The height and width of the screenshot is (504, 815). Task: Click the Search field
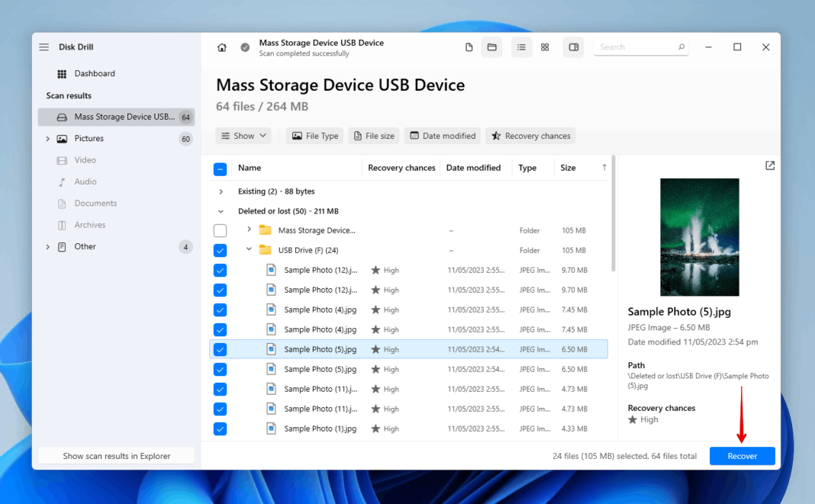point(639,47)
